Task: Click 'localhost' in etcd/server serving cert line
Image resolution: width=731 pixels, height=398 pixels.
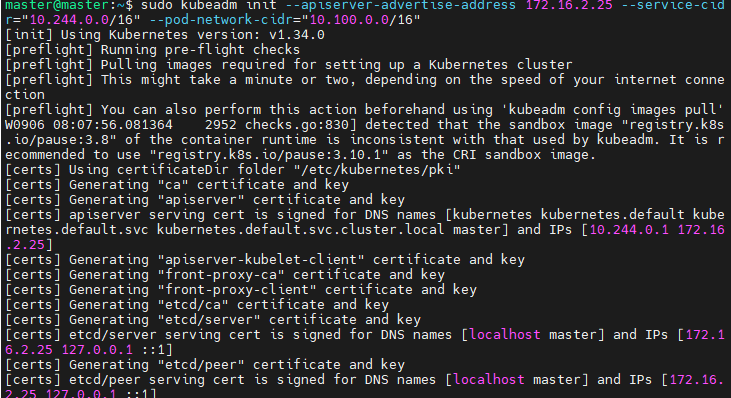Action: pos(505,335)
